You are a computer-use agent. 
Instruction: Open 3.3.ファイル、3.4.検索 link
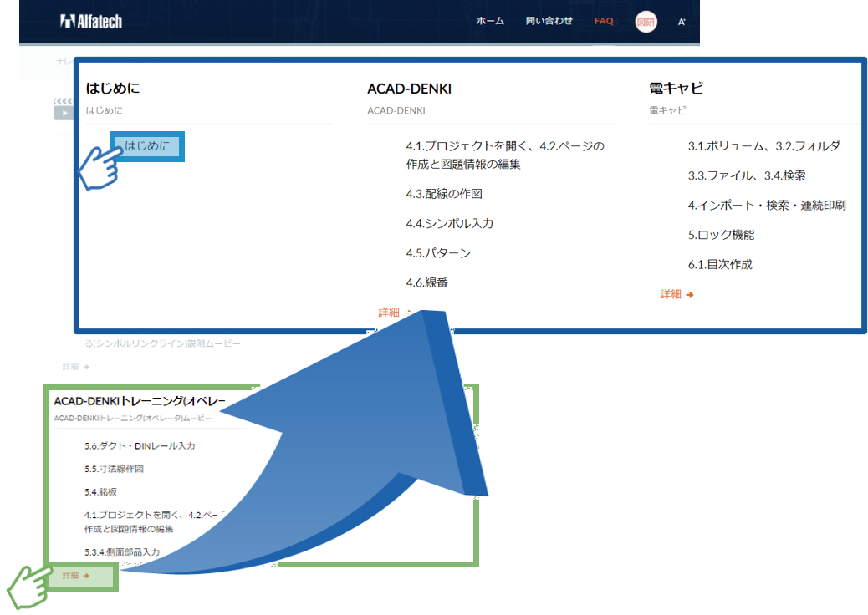click(x=746, y=175)
